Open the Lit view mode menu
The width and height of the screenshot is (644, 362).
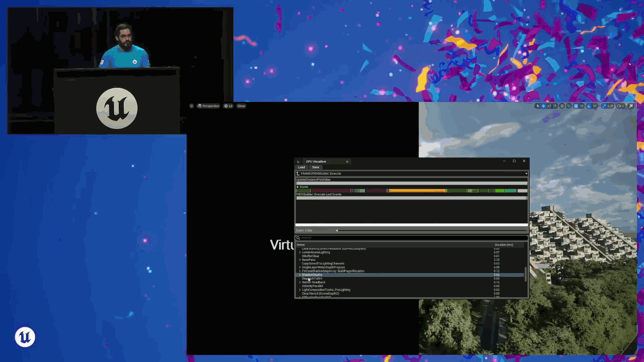click(x=229, y=106)
